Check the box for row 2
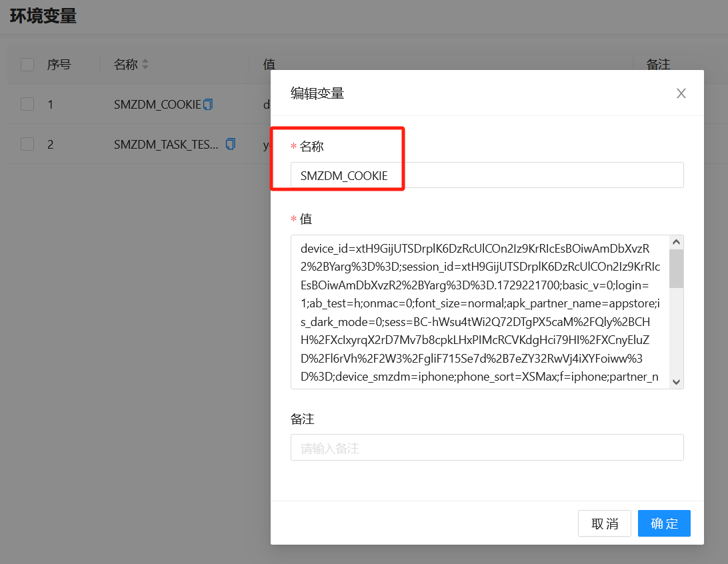728x564 pixels. click(27, 144)
